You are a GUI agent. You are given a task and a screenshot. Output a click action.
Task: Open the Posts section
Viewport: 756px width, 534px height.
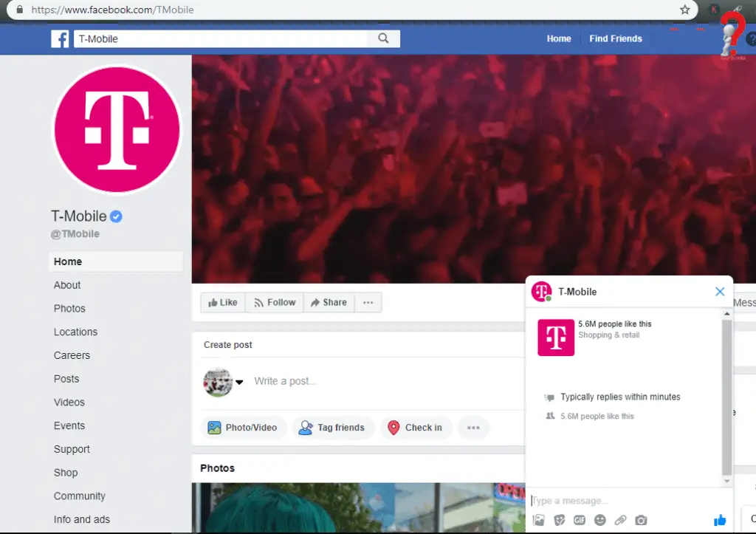[x=66, y=379]
